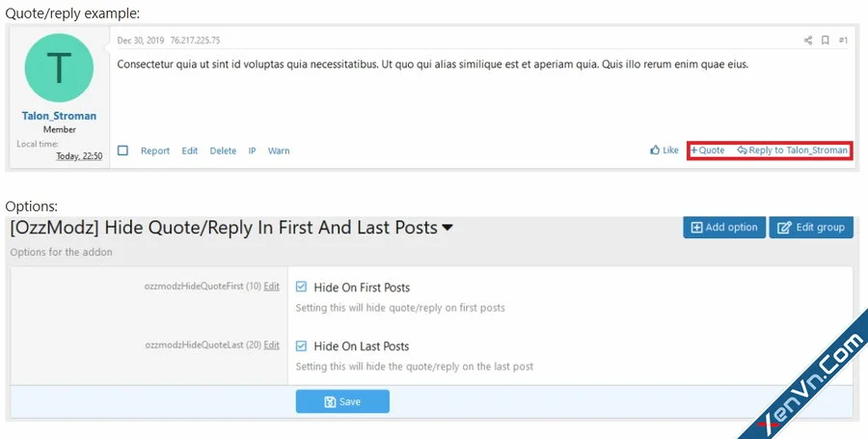View the poster IP link
The width and height of the screenshot is (868, 439).
pos(252,151)
